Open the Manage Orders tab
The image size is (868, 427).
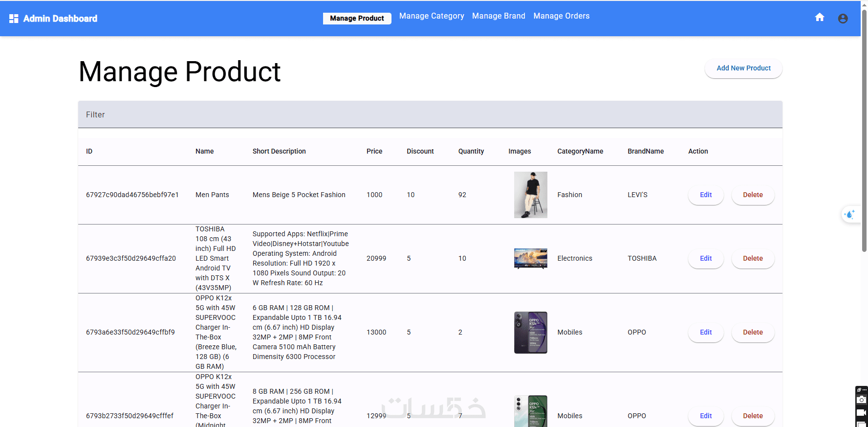(561, 16)
